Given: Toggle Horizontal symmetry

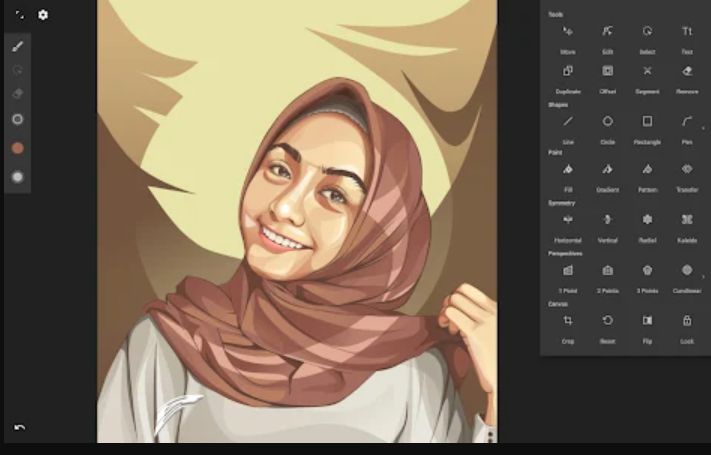Looking at the screenshot, I should coord(568,219).
